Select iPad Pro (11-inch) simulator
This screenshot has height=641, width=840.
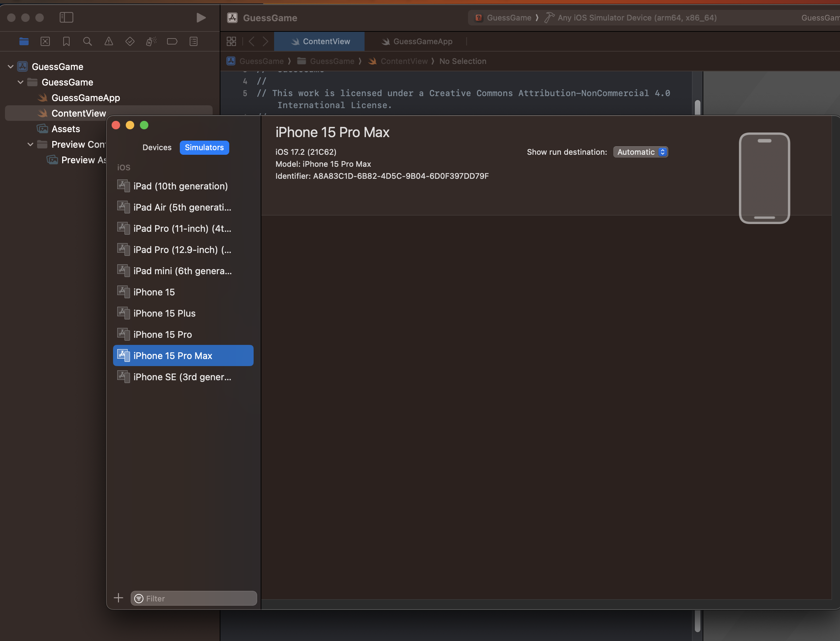point(183,229)
